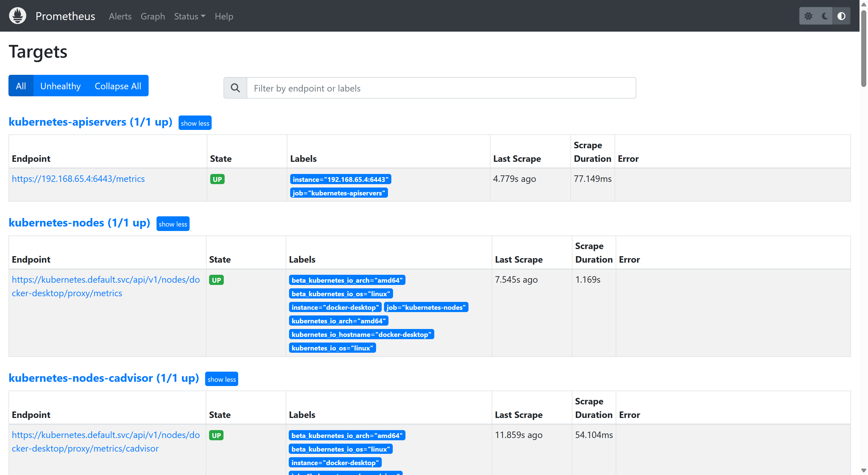Switch to dark theme with the moon icon
This screenshot has width=868, height=475.
pos(824,16)
